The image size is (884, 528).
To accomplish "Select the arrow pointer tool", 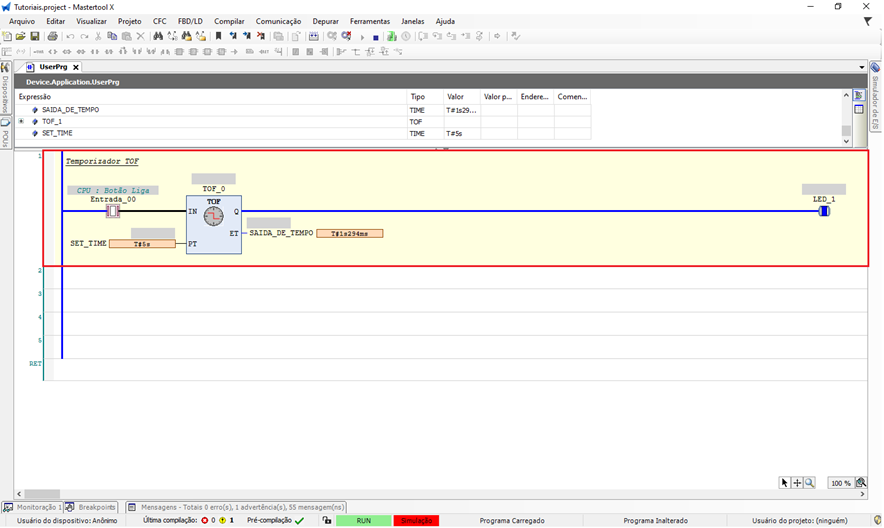I will tap(785, 483).
